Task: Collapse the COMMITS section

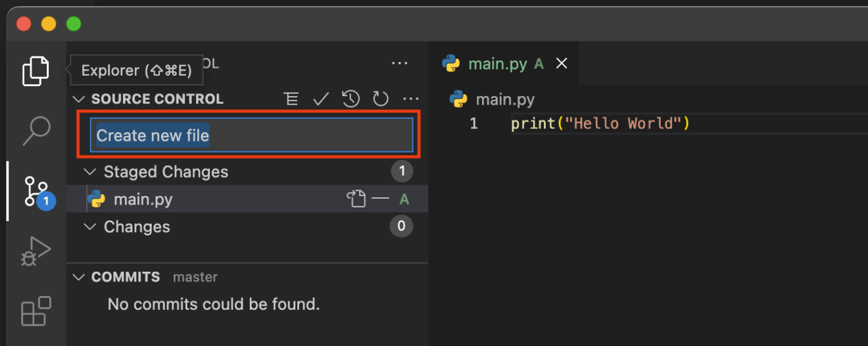Action: click(x=79, y=277)
